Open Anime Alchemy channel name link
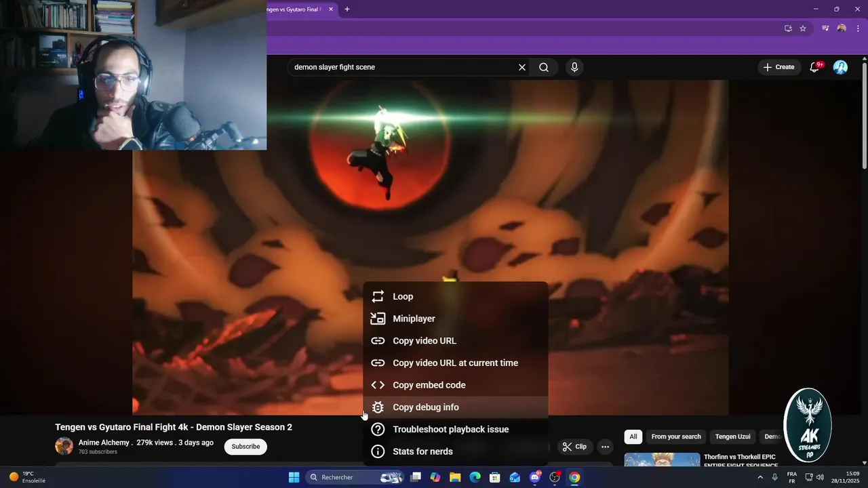The image size is (868, 488). pyautogui.click(x=104, y=443)
